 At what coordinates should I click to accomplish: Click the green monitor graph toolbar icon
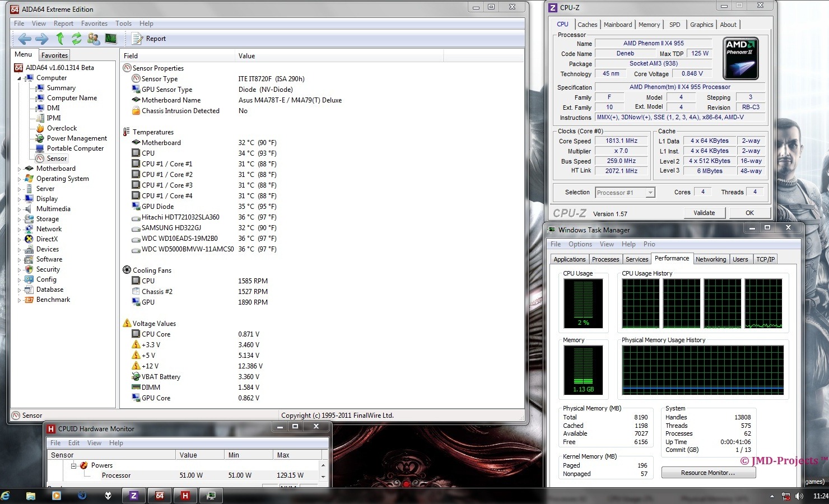tap(111, 39)
